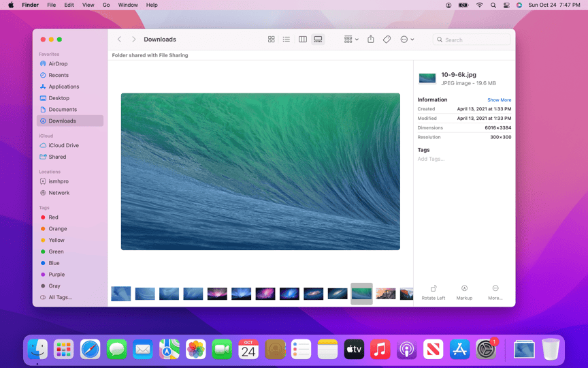
Task: Select Recents in the sidebar
Action: tap(70, 75)
